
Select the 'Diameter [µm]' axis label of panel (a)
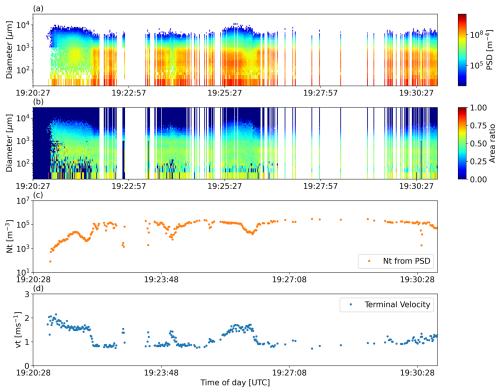point(9,50)
